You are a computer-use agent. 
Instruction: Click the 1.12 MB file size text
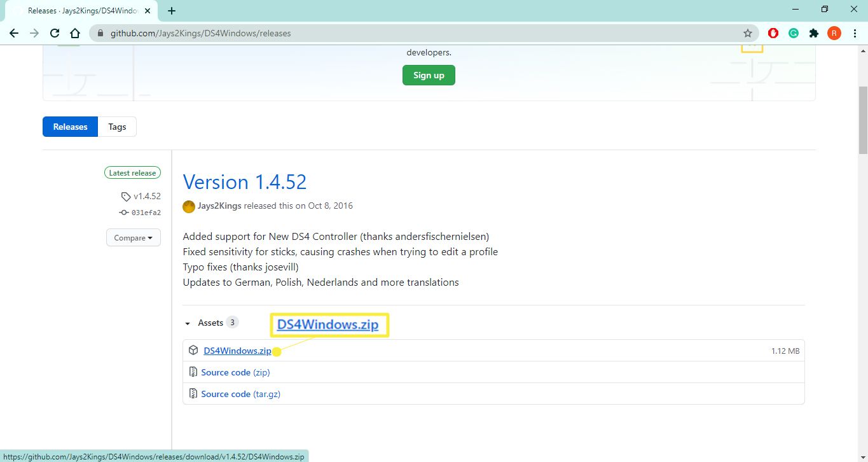(x=785, y=351)
